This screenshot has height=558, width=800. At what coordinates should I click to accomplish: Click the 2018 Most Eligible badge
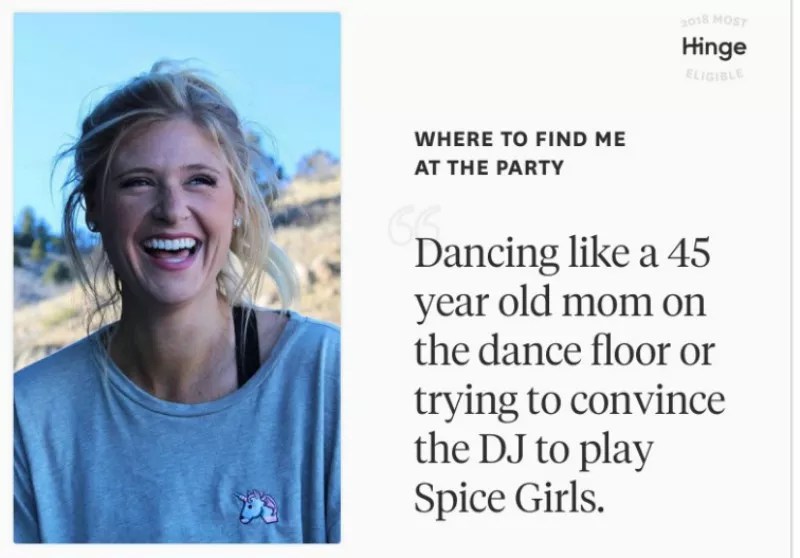[x=714, y=47]
